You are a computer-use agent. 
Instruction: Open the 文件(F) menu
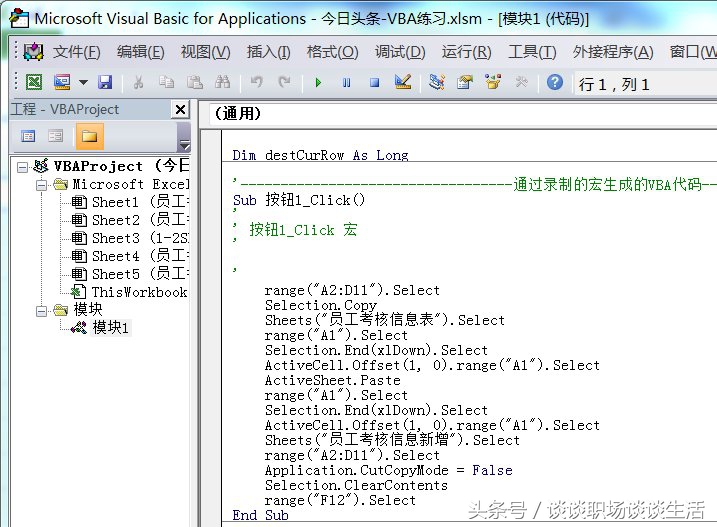[76, 52]
